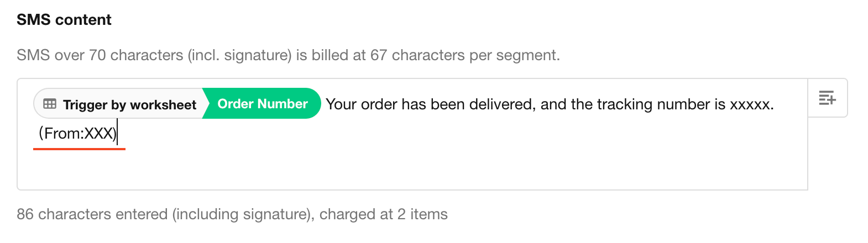Click the 'XXX' inside the signature
Viewport: 868px width, 243px height.
tap(98, 133)
